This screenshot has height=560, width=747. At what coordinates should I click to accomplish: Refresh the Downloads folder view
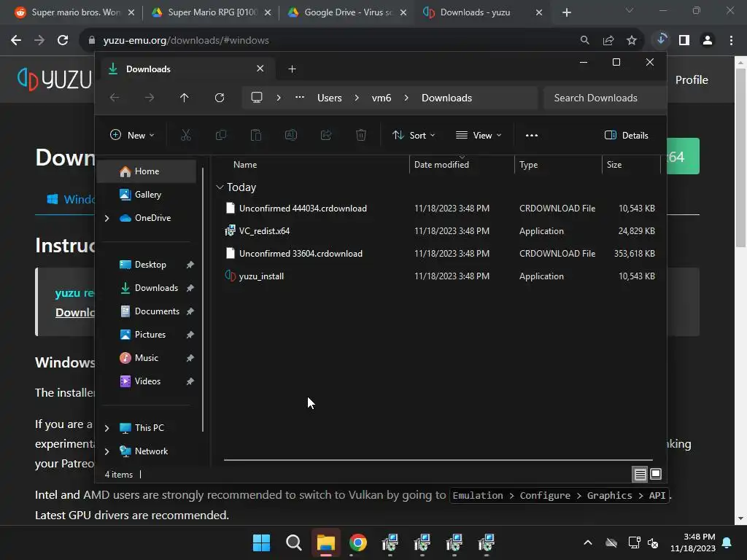click(219, 98)
